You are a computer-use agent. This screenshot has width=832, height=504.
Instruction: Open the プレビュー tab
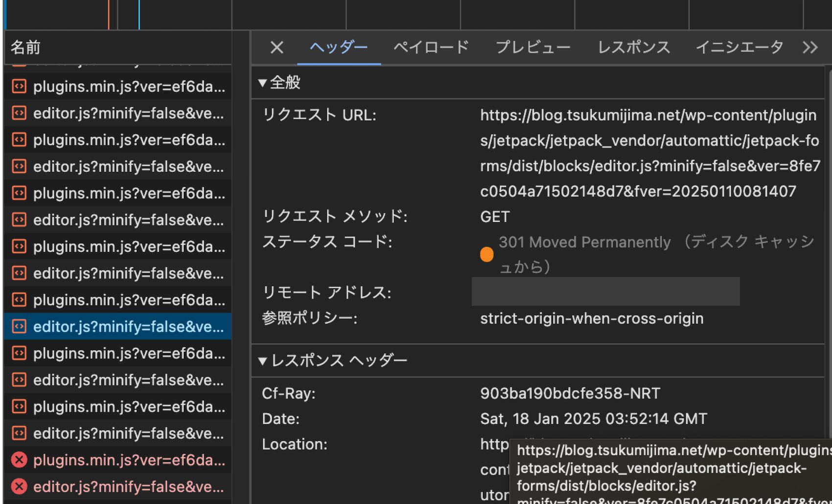click(533, 47)
